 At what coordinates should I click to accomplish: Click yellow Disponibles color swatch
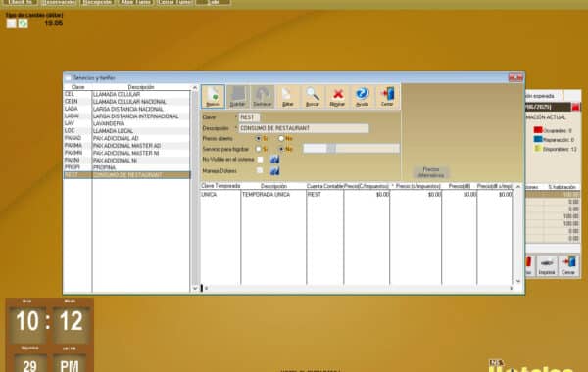538,149
